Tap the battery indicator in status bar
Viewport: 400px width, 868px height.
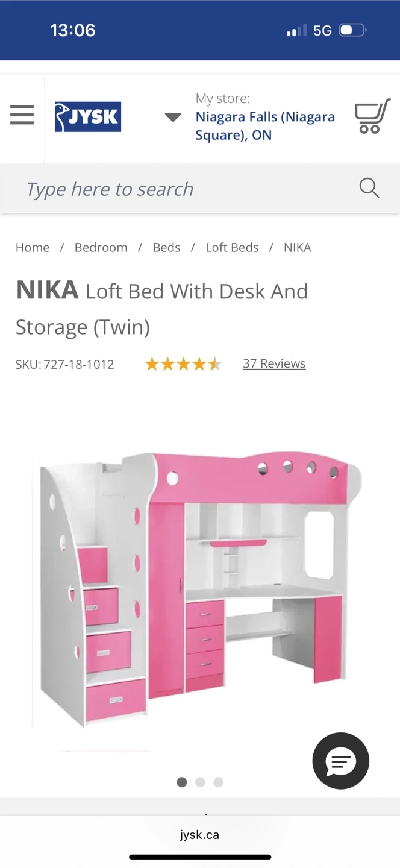click(x=352, y=30)
